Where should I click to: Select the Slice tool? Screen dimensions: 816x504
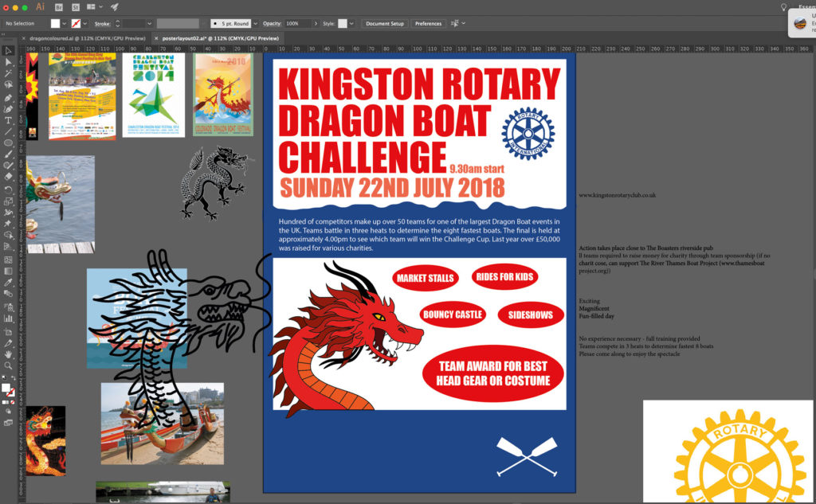(x=8, y=342)
